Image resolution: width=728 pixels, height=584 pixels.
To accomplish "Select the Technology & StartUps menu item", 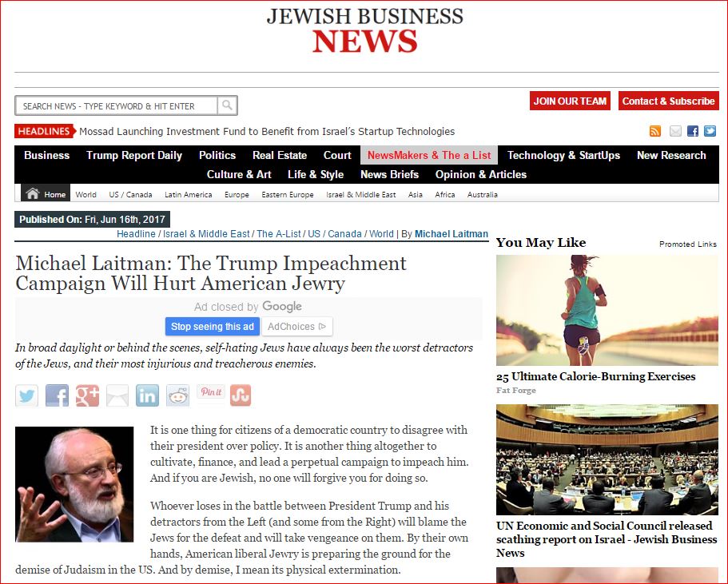I will (x=563, y=155).
